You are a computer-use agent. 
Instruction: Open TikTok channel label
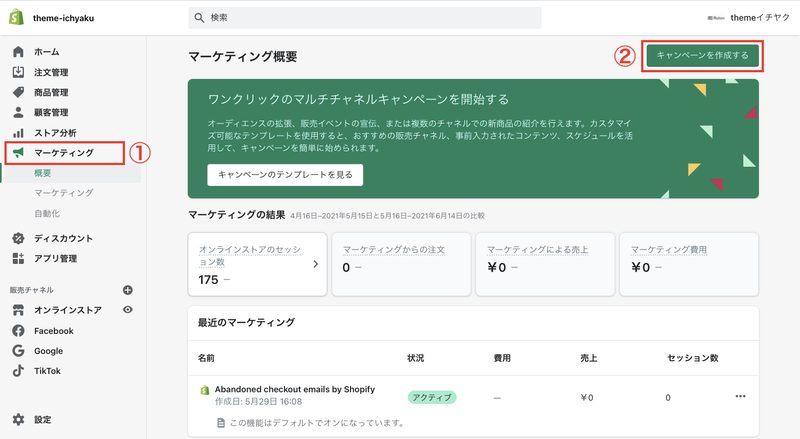point(47,371)
